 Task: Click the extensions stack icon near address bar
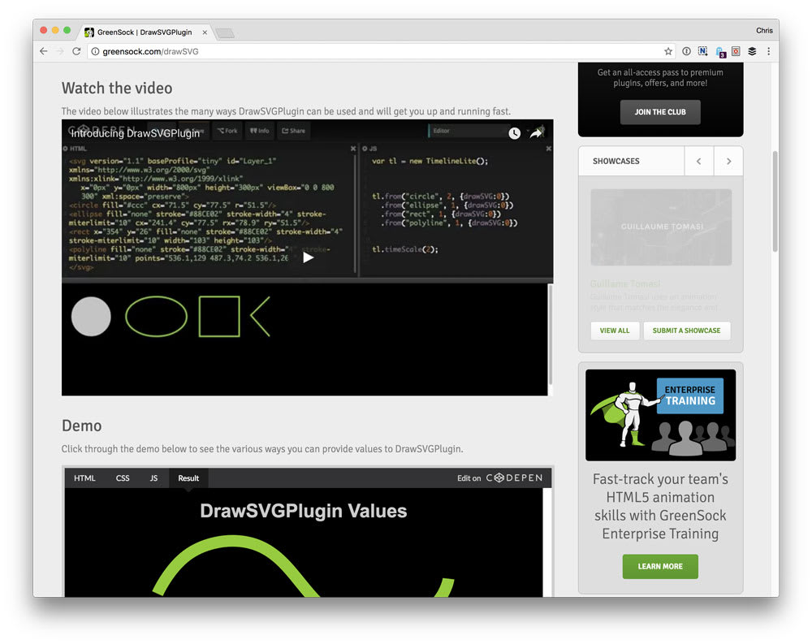(x=752, y=50)
